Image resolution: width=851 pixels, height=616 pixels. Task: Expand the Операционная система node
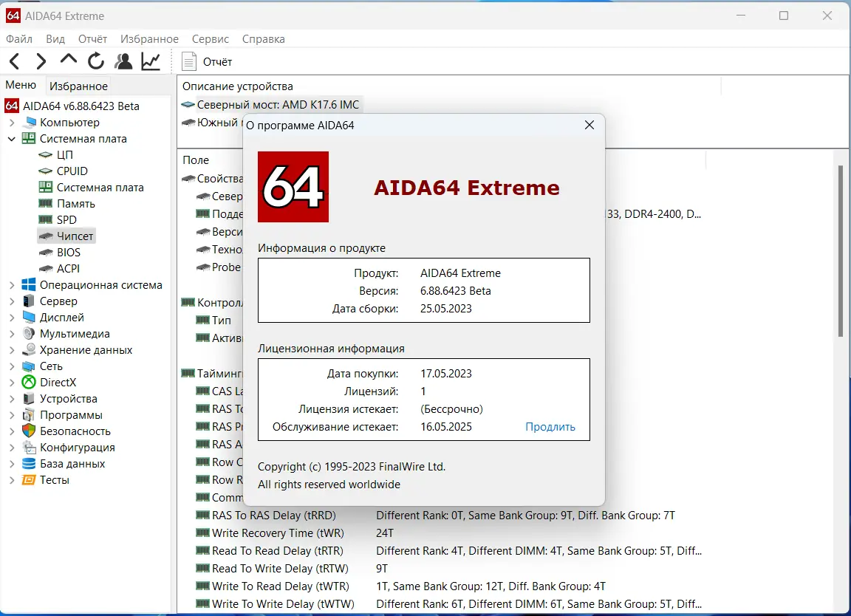tap(11, 285)
